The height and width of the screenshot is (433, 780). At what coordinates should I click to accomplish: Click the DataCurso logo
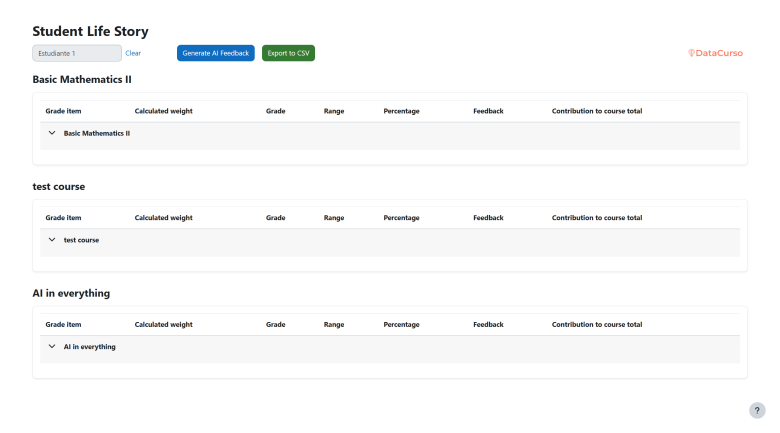pos(715,53)
